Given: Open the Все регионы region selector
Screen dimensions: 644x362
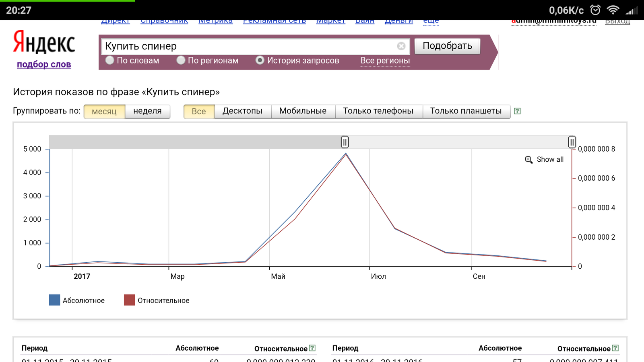Looking at the screenshot, I should pos(385,60).
